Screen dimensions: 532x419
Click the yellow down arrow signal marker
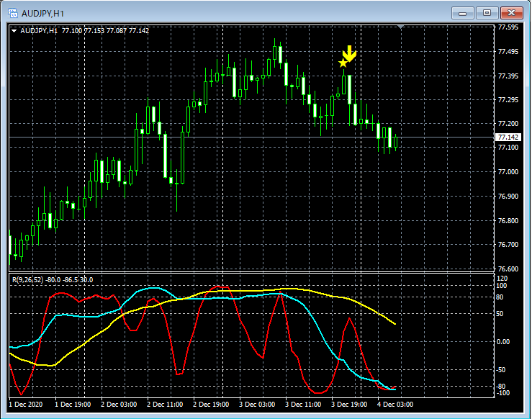[x=349, y=54]
